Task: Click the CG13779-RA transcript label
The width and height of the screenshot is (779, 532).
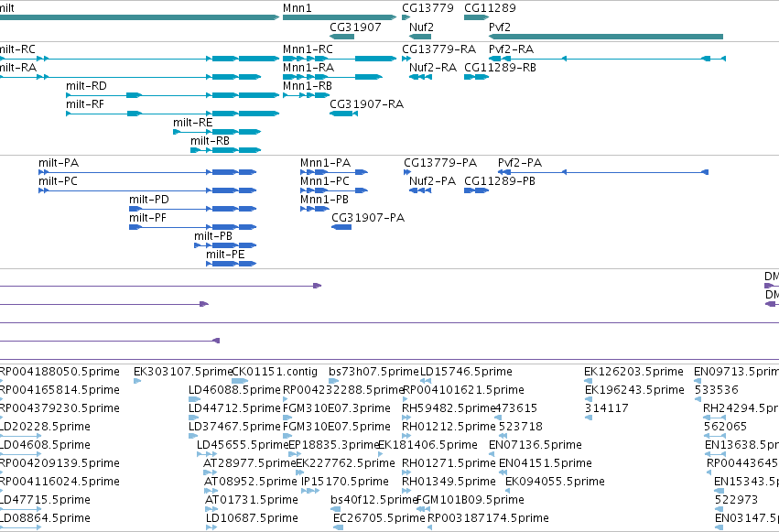Action: (438, 49)
